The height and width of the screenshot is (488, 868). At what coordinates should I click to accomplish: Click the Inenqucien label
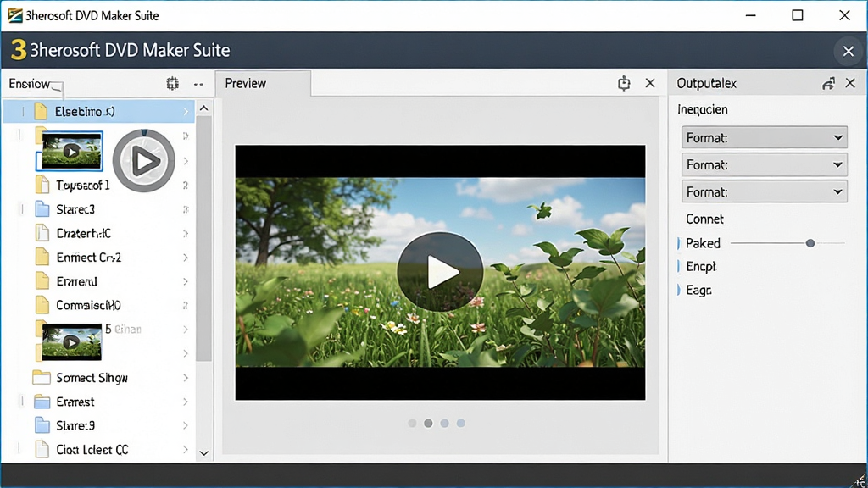pos(703,109)
